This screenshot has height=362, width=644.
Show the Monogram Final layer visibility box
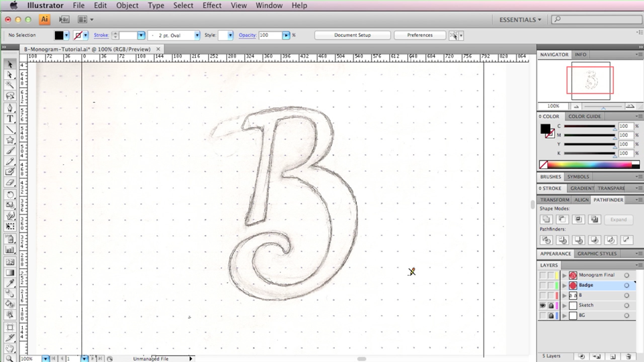click(x=542, y=275)
